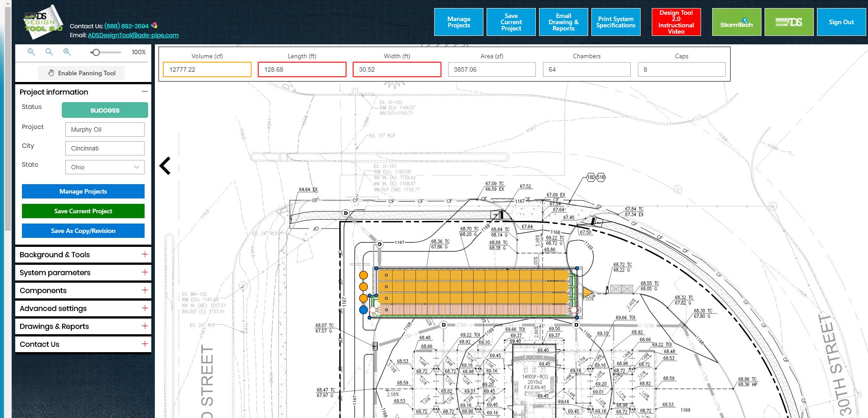868x418 pixels.
Task: Click the Chambers count field
Action: [587, 69]
